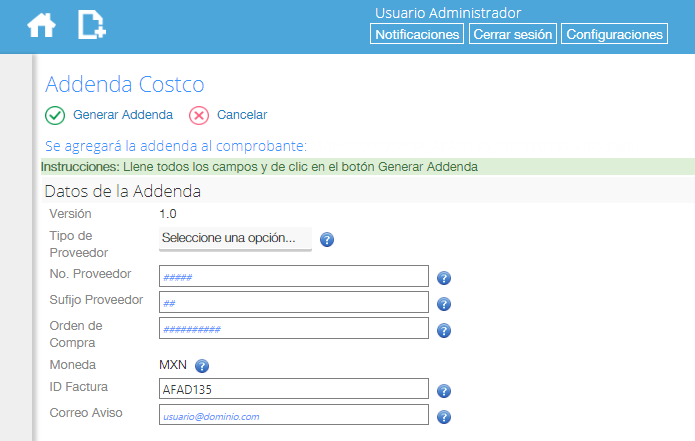Open help icon next to Moneda MXN
The width and height of the screenshot is (695, 441).
tap(202, 366)
